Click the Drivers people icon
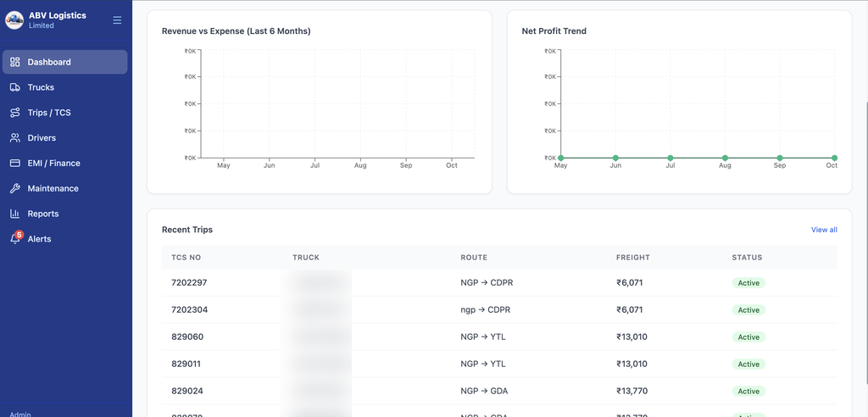The width and height of the screenshot is (868, 417). (15, 138)
